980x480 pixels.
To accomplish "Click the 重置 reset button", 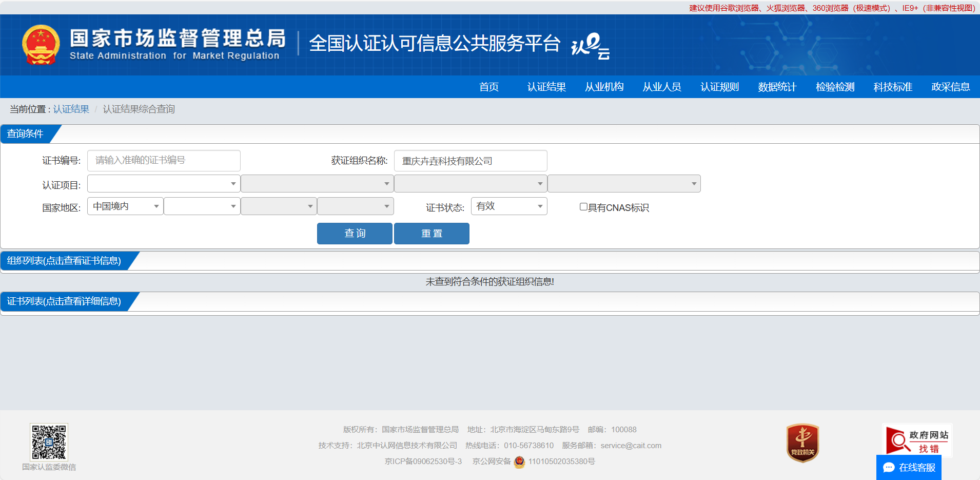I will click(x=432, y=234).
